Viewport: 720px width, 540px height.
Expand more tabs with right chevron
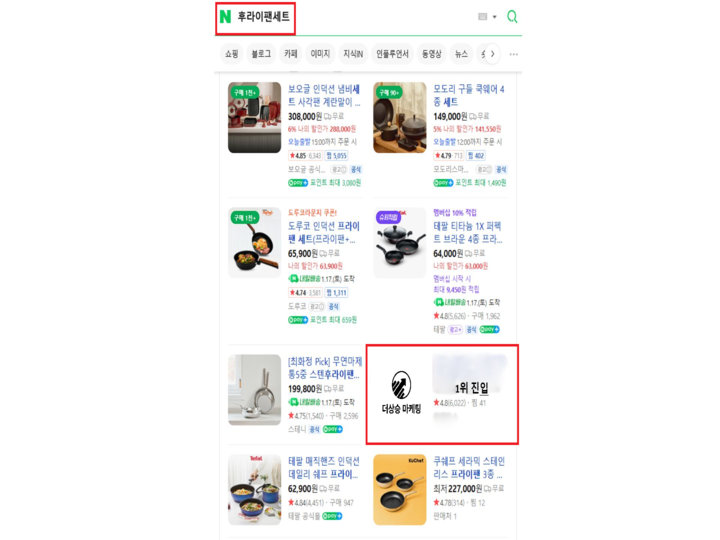492,54
